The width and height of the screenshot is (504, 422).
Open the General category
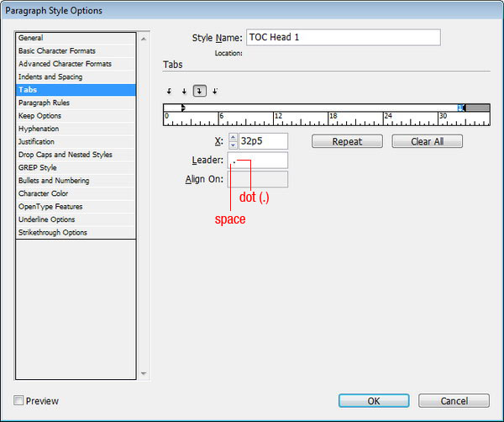pos(76,38)
